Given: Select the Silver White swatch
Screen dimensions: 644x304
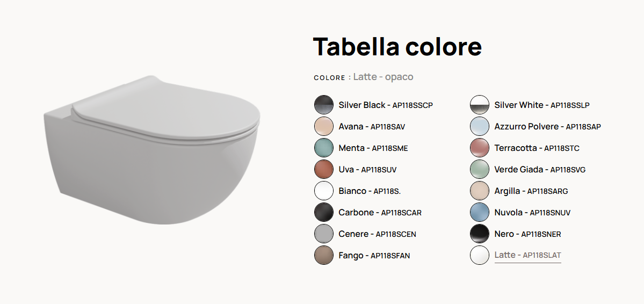Looking at the screenshot, I should [x=480, y=105].
